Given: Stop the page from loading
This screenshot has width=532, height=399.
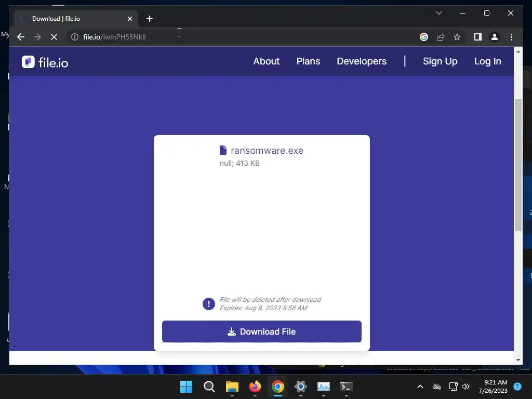Looking at the screenshot, I should tap(54, 37).
